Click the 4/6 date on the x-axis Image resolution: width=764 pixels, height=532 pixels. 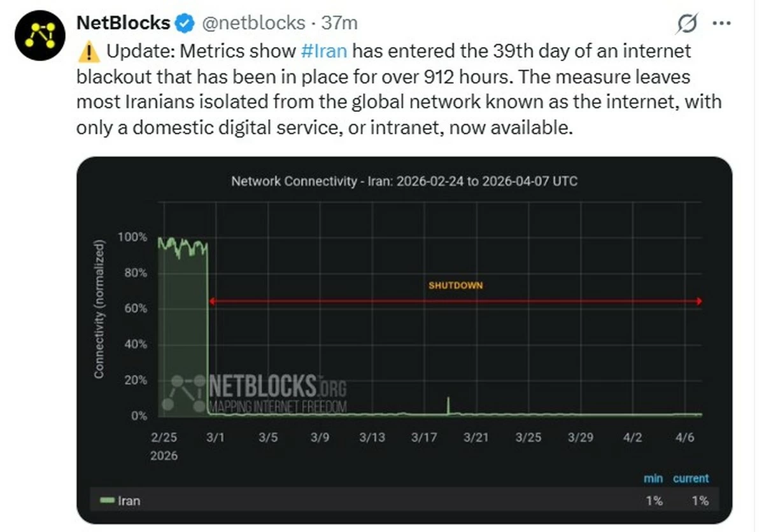click(685, 438)
